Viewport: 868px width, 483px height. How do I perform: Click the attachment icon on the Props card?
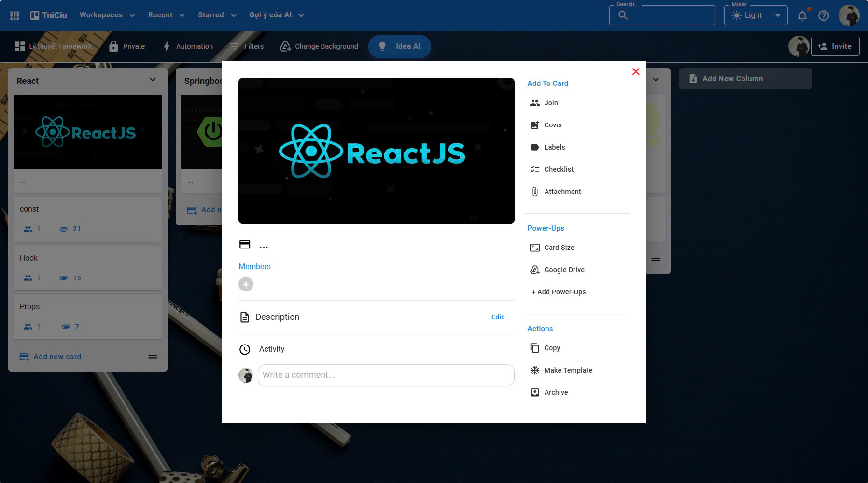click(x=66, y=327)
